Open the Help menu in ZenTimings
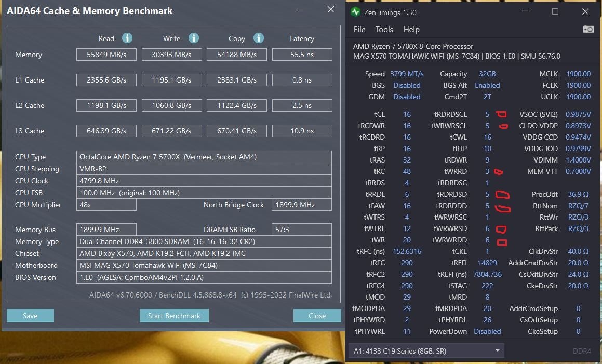The width and height of the screenshot is (602, 364). (x=411, y=30)
